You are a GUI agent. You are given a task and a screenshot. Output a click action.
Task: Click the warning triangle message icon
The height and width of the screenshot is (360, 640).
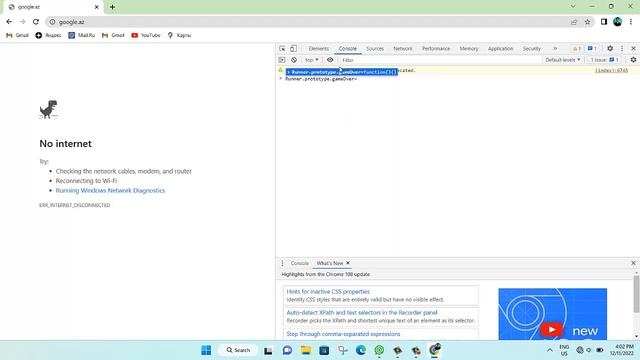pyautogui.click(x=280, y=70)
